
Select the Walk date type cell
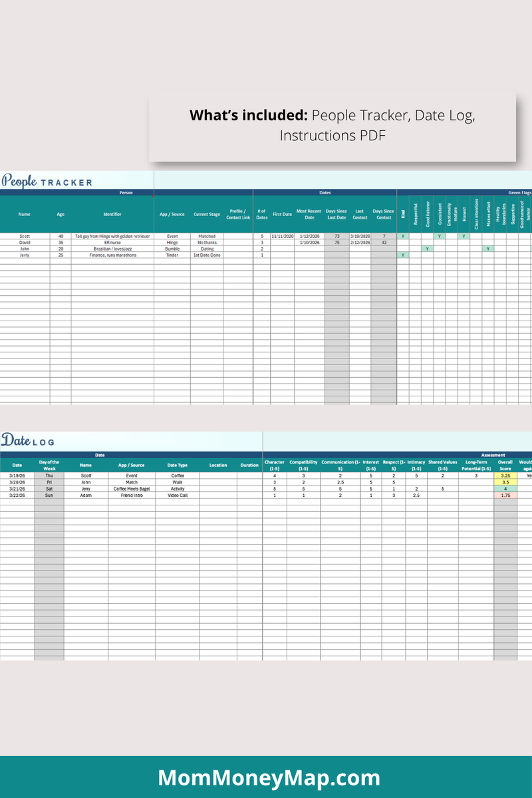178,482
